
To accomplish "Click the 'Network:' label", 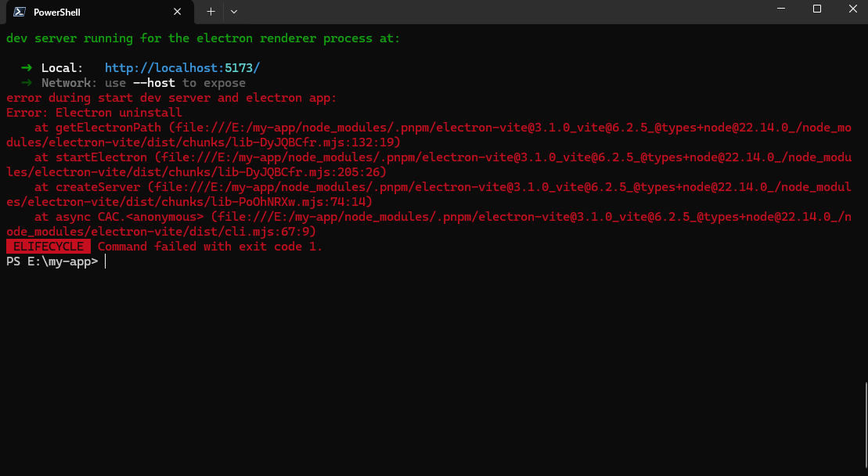I will [69, 83].
